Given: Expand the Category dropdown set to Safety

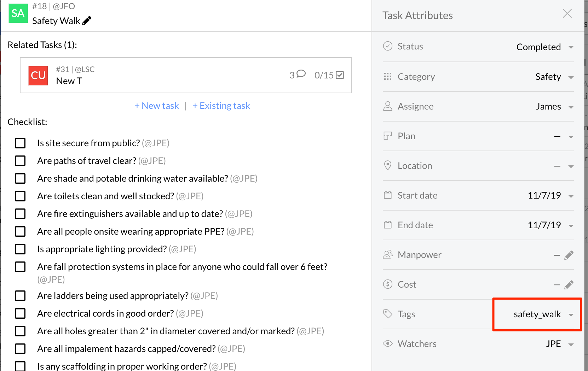Looking at the screenshot, I should pos(553,77).
